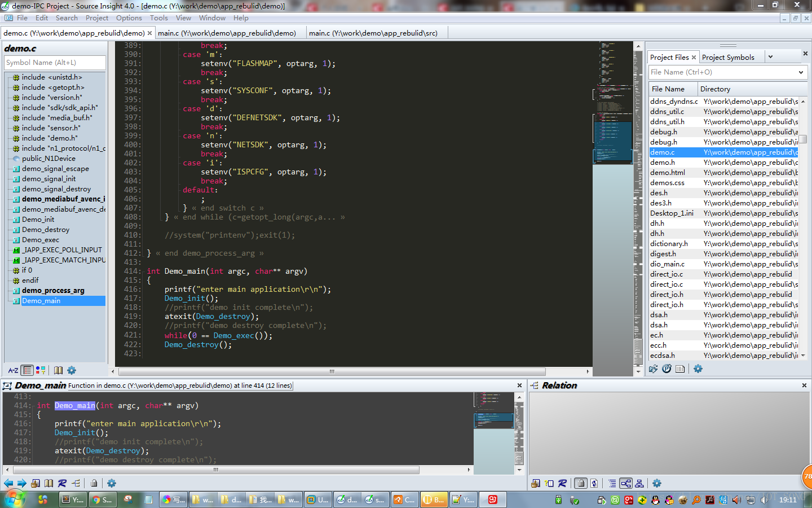This screenshot has width=812, height=508.
Task: Close the Project Files tab
Action: (694, 58)
